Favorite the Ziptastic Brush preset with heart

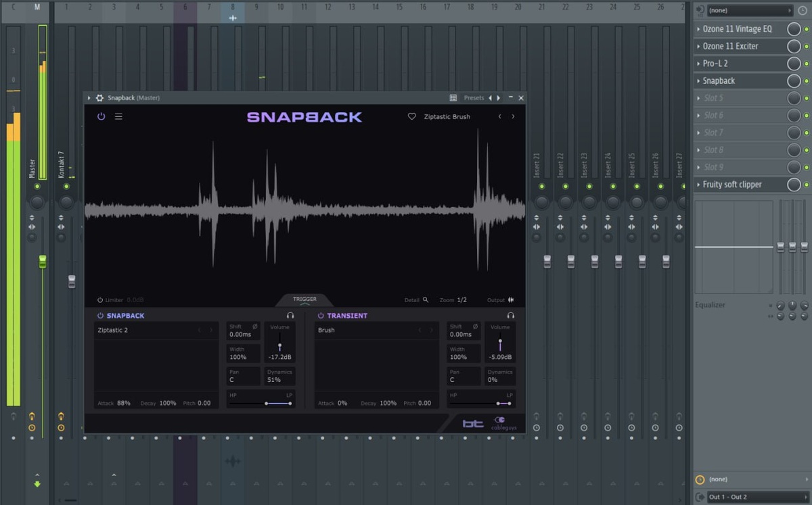411,116
